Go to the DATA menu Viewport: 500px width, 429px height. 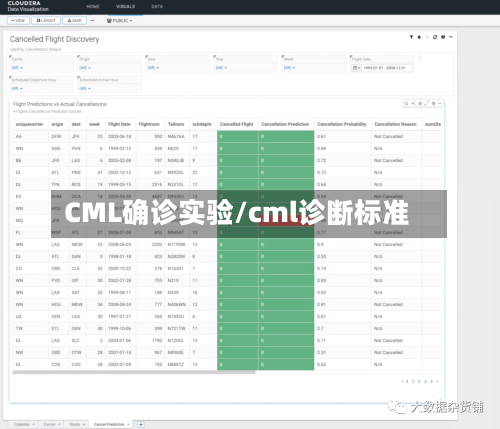pyautogui.click(x=157, y=6)
